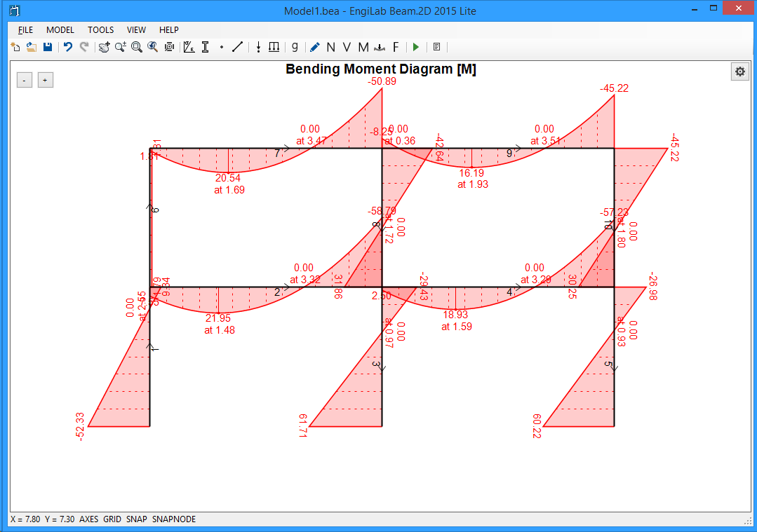Increase diagram scale with plus button
The height and width of the screenshot is (532, 757).
[46, 80]
